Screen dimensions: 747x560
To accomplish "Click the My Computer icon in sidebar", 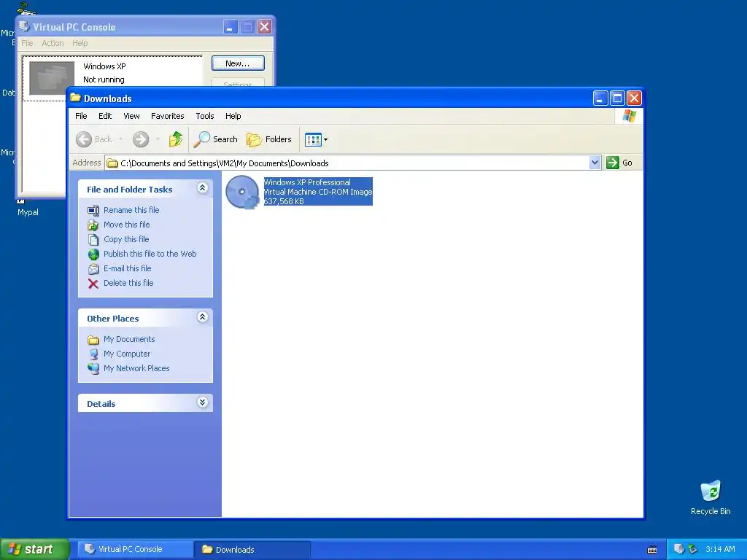I will [x=93, y=354].
